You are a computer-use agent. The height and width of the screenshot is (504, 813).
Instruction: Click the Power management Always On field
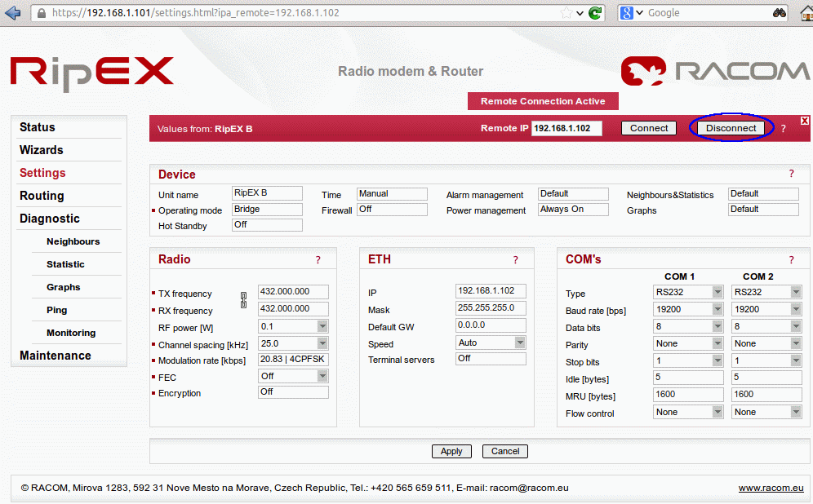pos(573,210)
